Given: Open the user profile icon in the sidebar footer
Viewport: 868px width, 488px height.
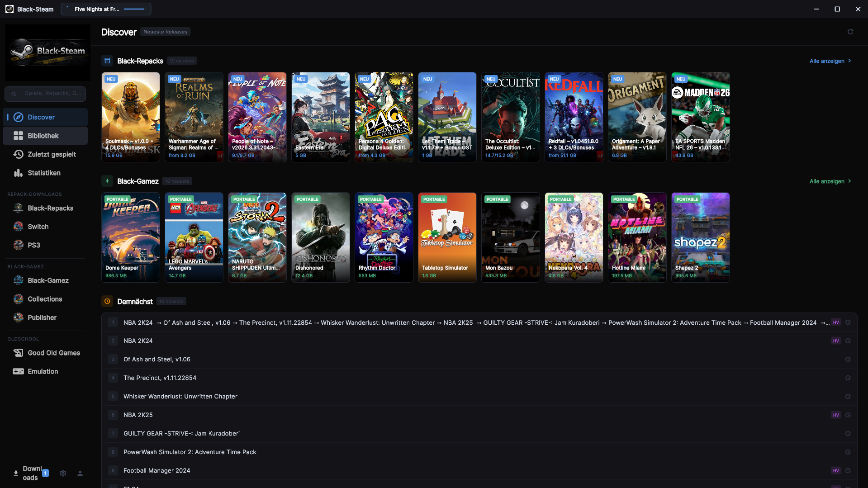Looking at the screenshot, I should 80,473.
